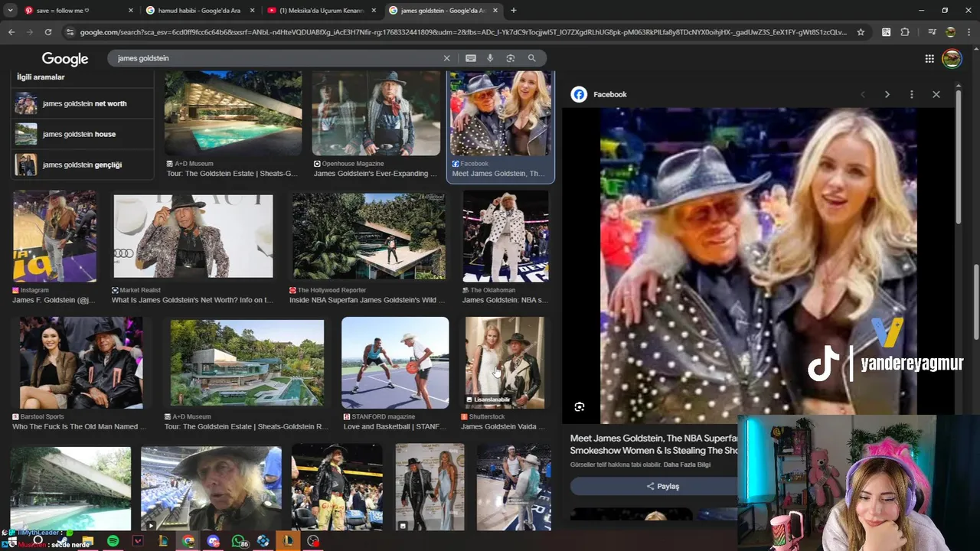Close the 'hamud habibi' tab
Screen dimensions: 980x551
click(x=252, y=10)
